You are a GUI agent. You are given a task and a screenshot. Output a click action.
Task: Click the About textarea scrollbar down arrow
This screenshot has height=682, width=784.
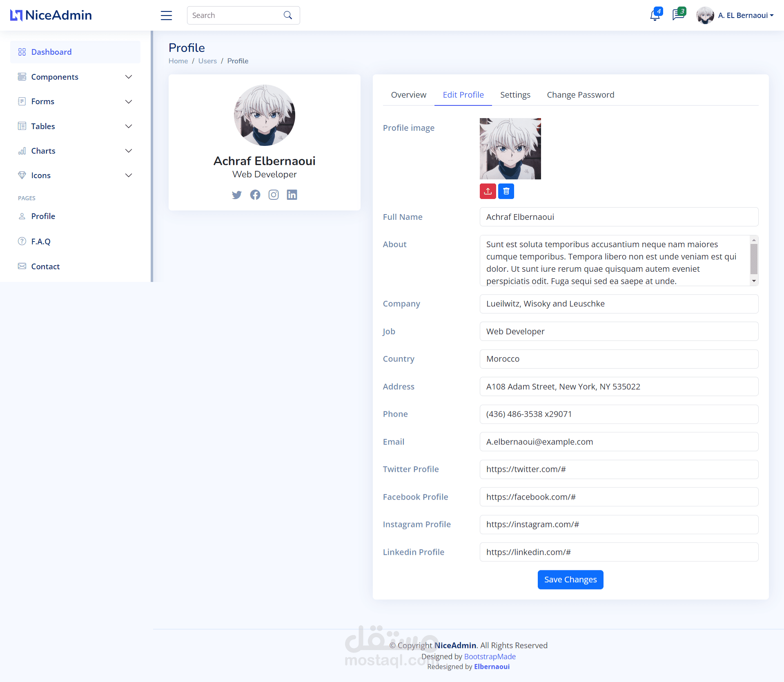[754, 281]
